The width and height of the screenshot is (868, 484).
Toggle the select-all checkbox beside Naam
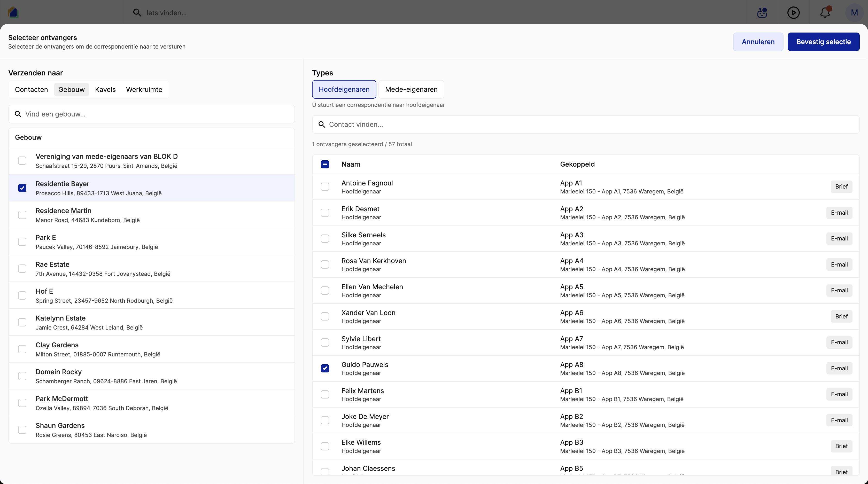coord(325,164)
